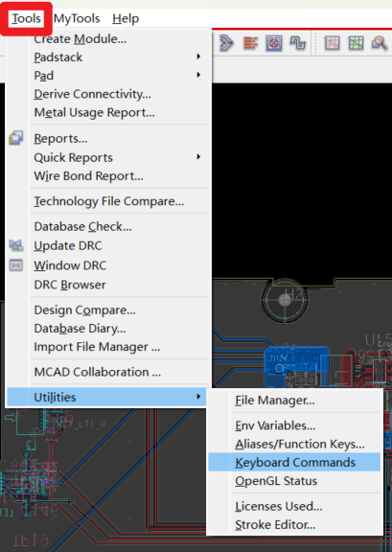This screenshot has height=552, width=392.
Task: Expand the Padstack submenu arrow
Action: tap(198, 57)
